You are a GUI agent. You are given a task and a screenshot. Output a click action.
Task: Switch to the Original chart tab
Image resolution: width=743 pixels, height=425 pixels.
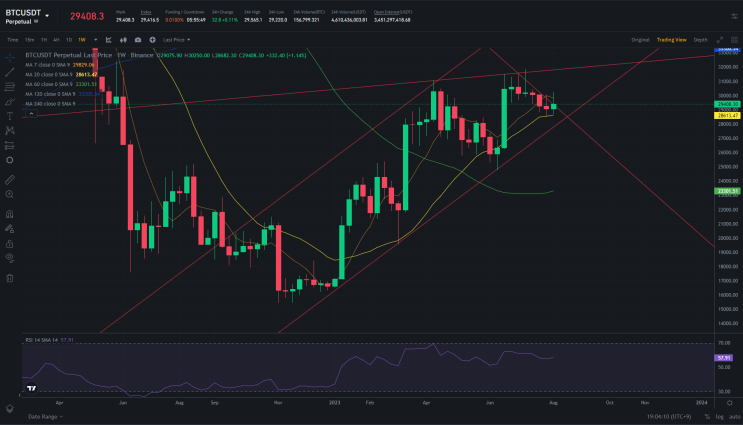(640, 40)
